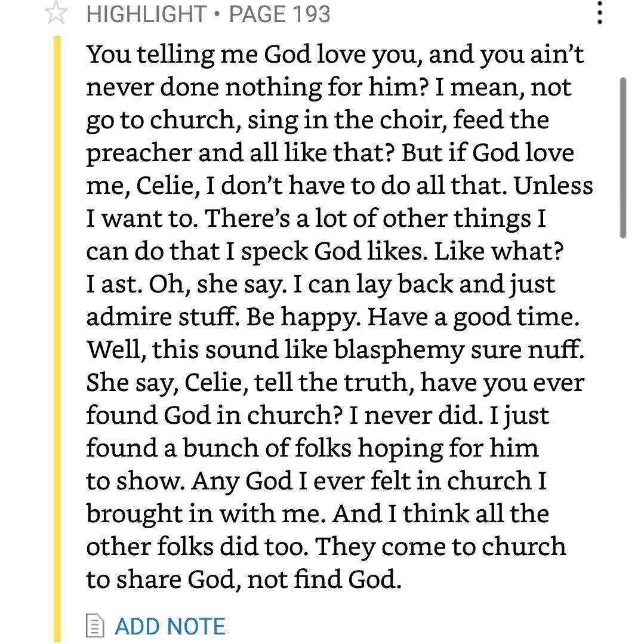The image size is (644, 644).
Task: Click the line starting "never done nothing"
Action: 329,88
